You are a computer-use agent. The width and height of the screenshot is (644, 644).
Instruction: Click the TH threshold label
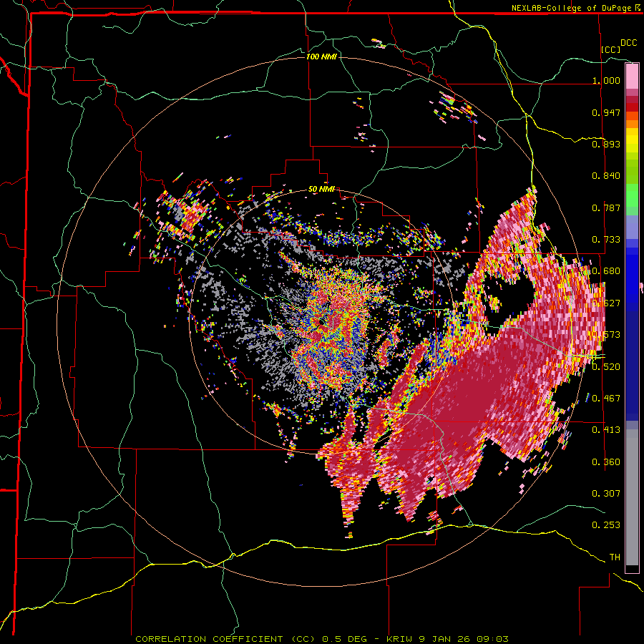coord(615,557)
